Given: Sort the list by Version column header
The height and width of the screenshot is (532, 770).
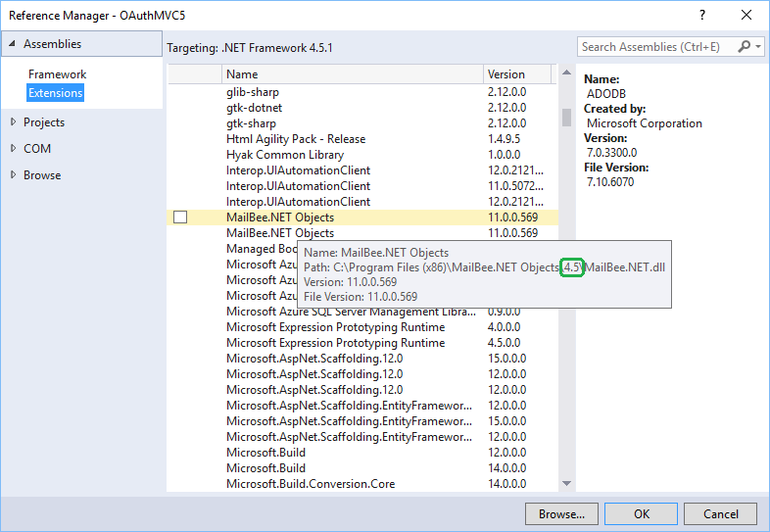Looking at the screenshot, I should click(519, 74).
